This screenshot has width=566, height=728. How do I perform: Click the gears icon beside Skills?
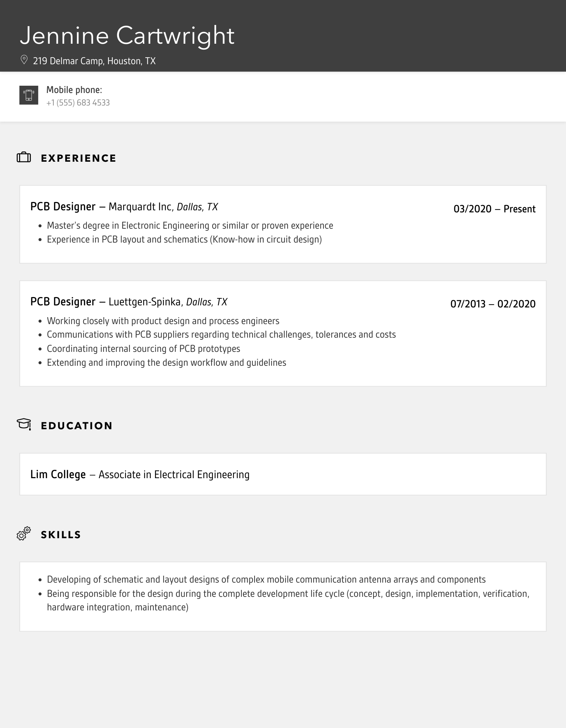pos(24,534)
